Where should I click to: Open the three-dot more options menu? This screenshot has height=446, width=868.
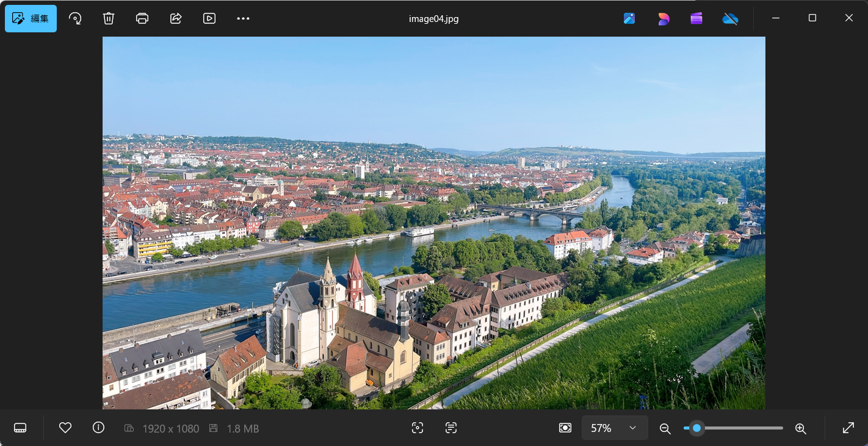[243, 18]
